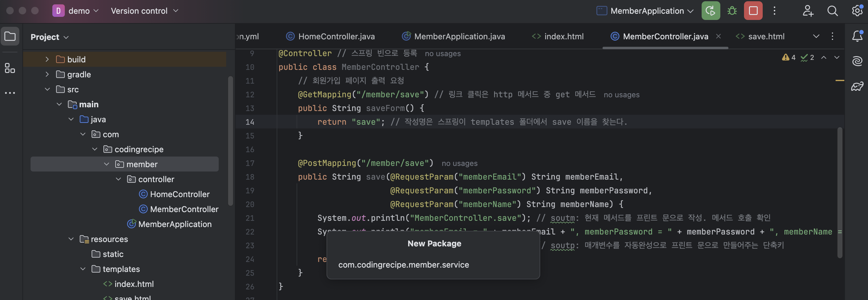Start debugging with the bug icon

732,11
